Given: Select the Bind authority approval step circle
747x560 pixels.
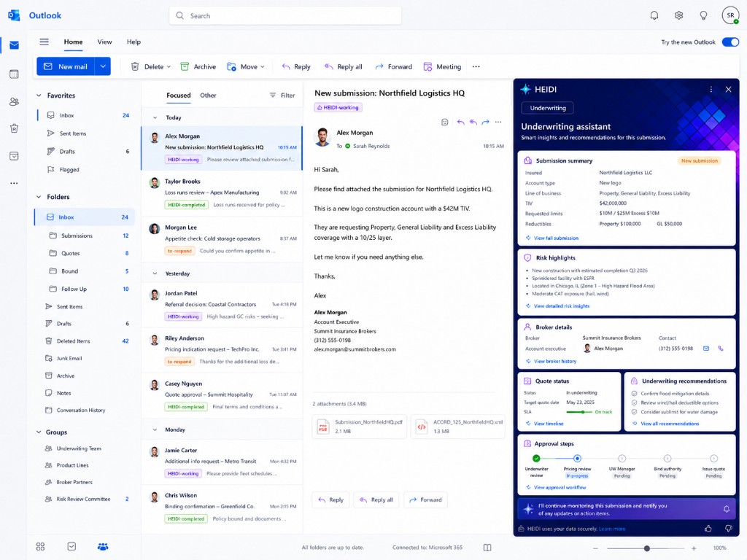Looking at the screenshot, I should (667, 458).
